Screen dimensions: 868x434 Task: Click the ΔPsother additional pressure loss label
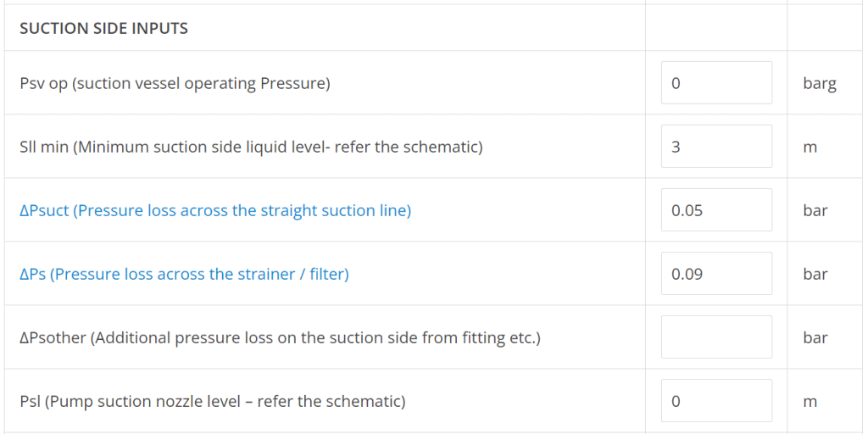(x=280, y=338)
